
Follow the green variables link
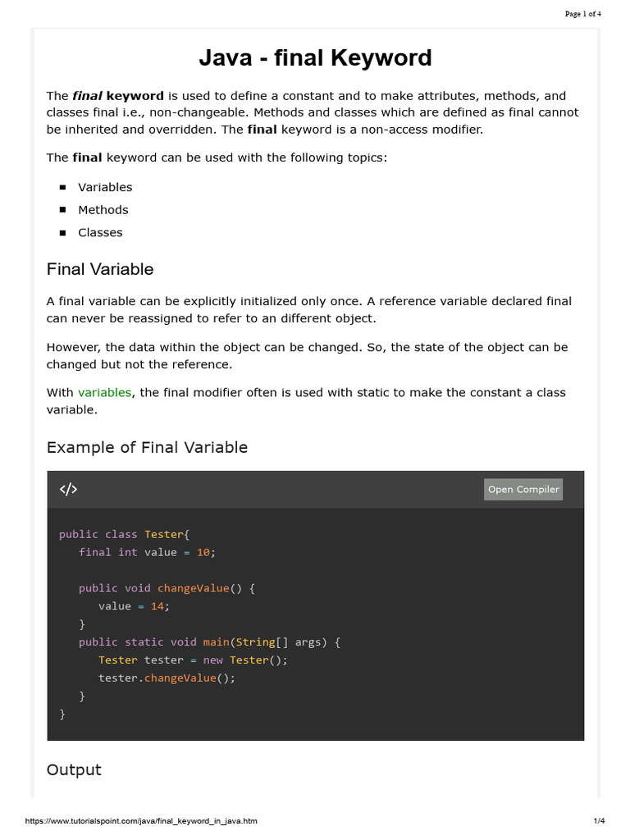(x=104, y=393)
